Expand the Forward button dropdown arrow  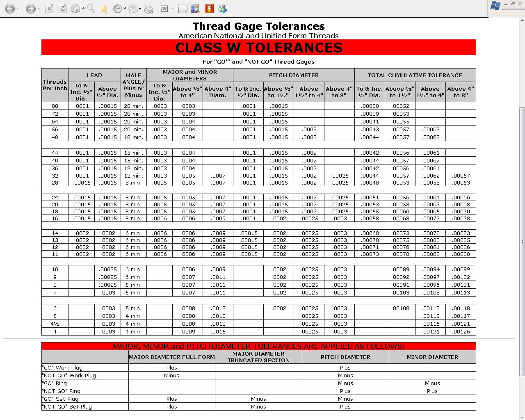(38, 8)
